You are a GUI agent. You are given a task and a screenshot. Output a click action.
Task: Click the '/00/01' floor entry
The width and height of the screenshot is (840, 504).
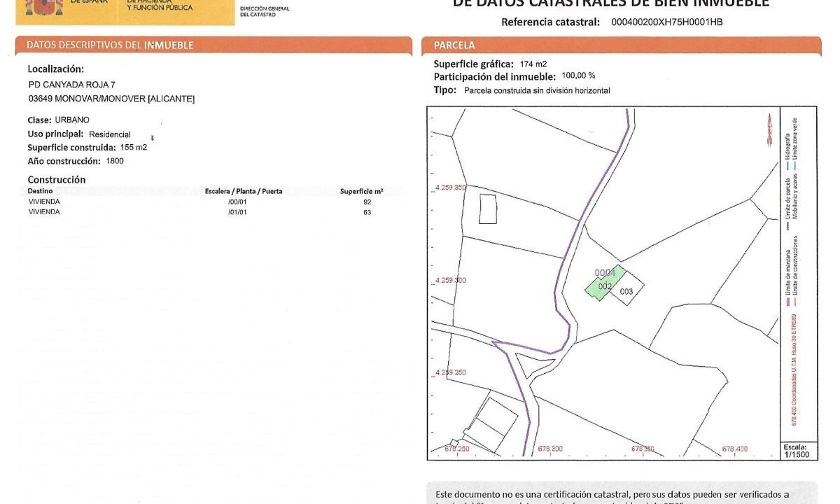tap(238, 202)
